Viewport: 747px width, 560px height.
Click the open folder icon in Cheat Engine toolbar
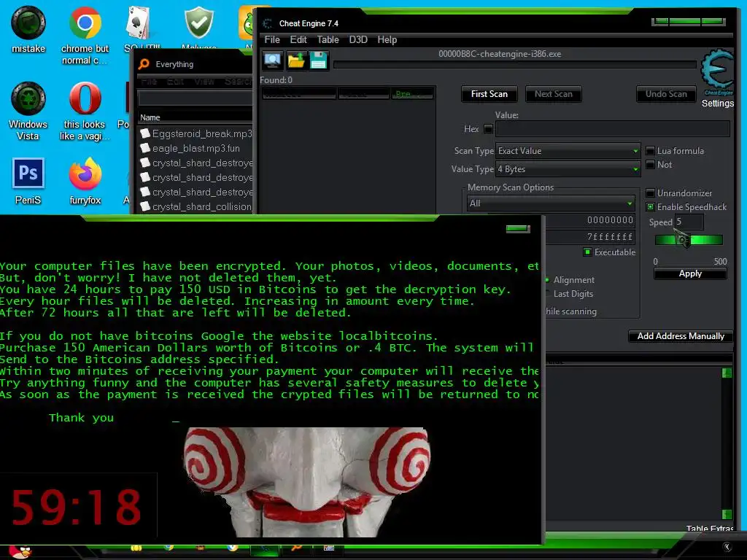(x=296, y=61)
